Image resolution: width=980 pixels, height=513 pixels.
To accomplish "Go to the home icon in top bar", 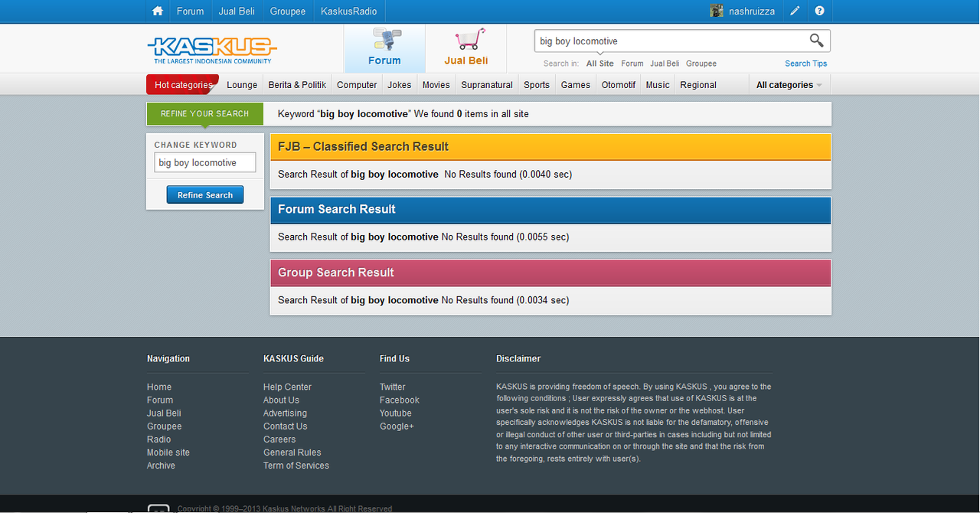I will [158, 11].
